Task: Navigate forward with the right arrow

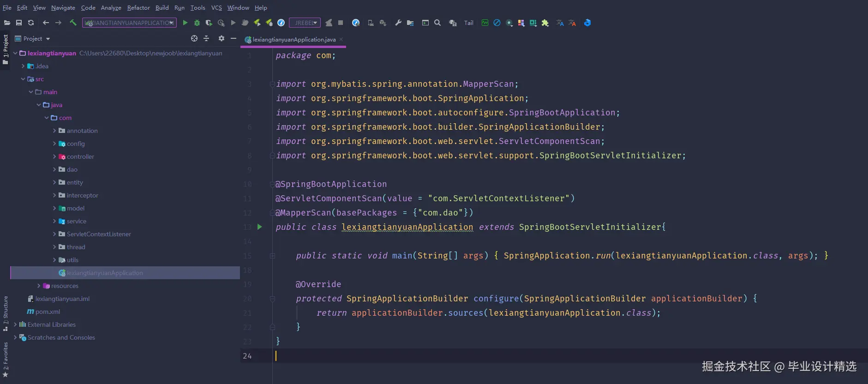Action: (x=58, y=23)
